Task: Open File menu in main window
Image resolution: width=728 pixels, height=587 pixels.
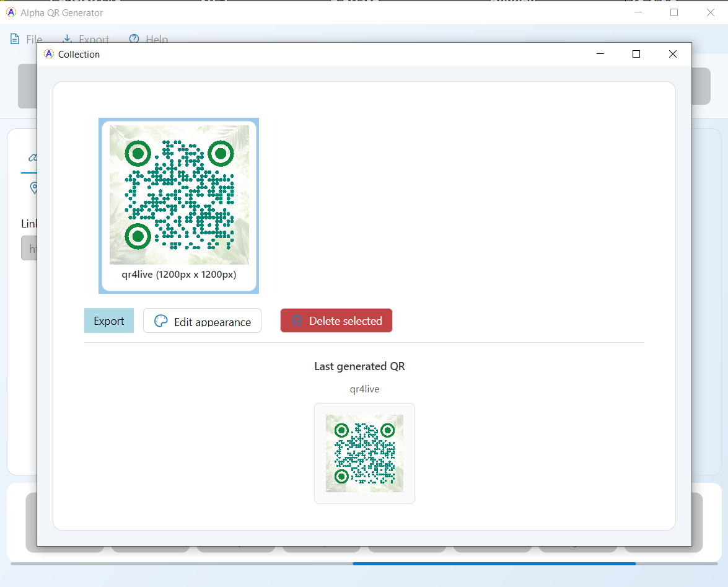Action: [27, 39]
